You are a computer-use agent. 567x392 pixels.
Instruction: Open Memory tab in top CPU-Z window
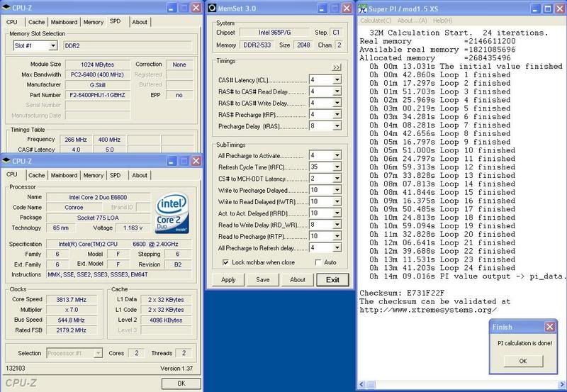tap(94, 22)
